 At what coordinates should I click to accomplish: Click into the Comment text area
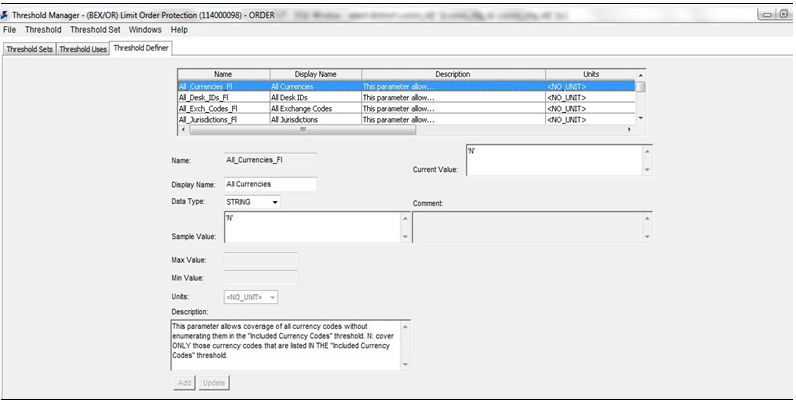(x=527, y=227)
